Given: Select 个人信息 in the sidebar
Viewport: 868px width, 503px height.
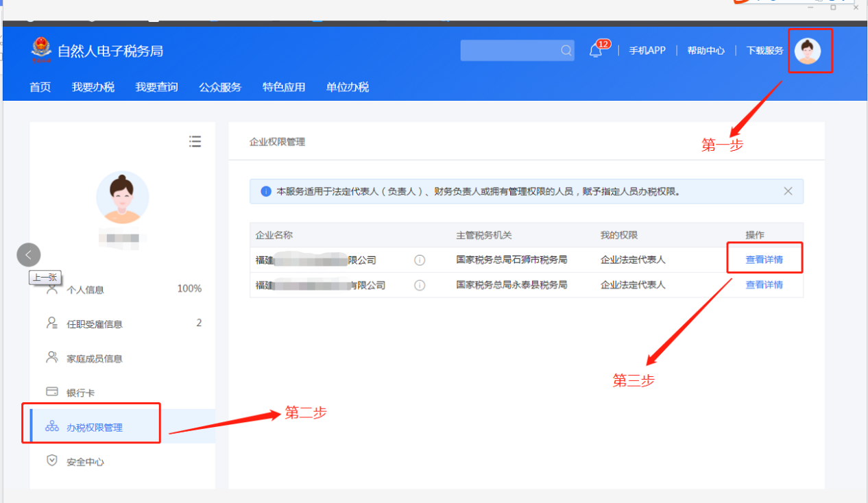Looking at the screenshot, I should click(85, 290).
